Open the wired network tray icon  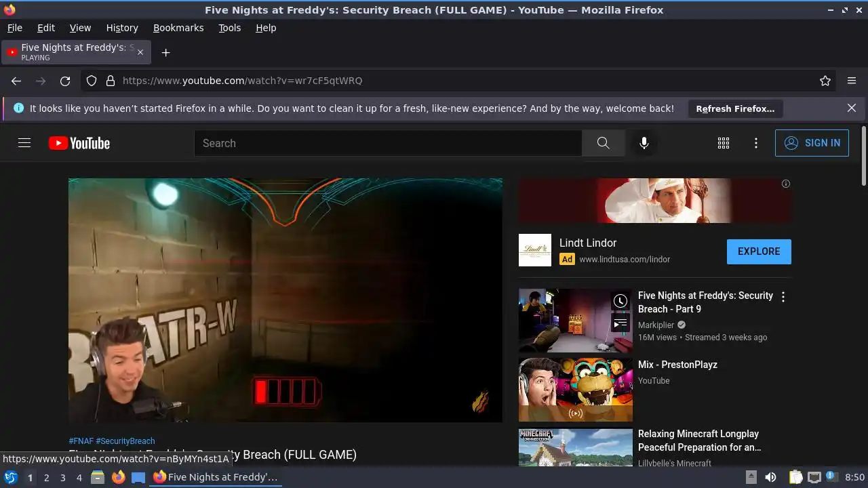pyautogui.click(x=814, y=477)
